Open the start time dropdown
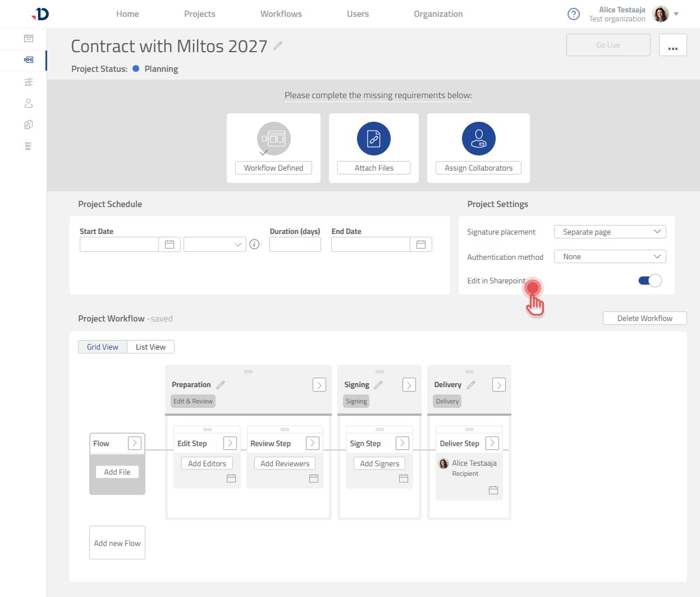 (x=215, y=245)
